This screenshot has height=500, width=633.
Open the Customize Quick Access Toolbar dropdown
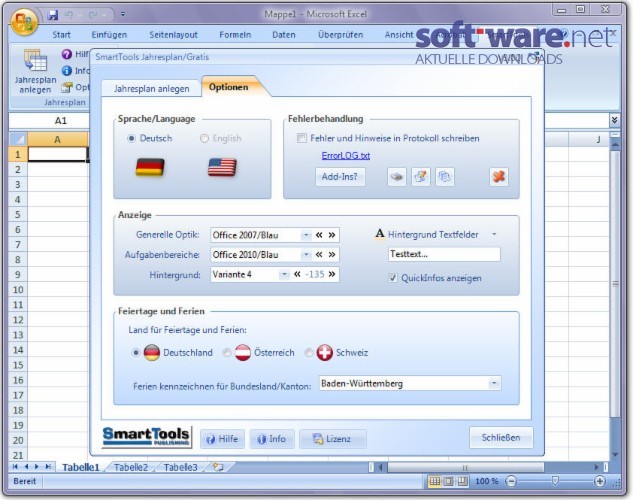[x=123, y=15]
